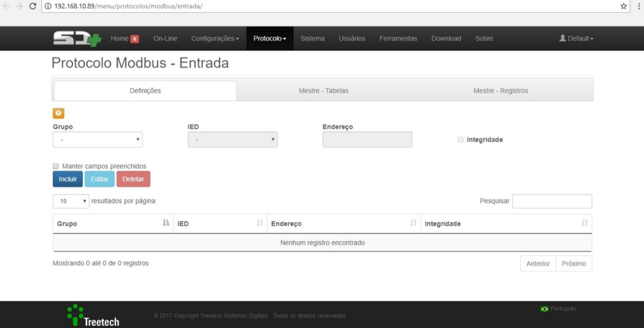This screenshot has width=644, height=328.
Task: Open the Usuários menu item
Action: (352, 38)
